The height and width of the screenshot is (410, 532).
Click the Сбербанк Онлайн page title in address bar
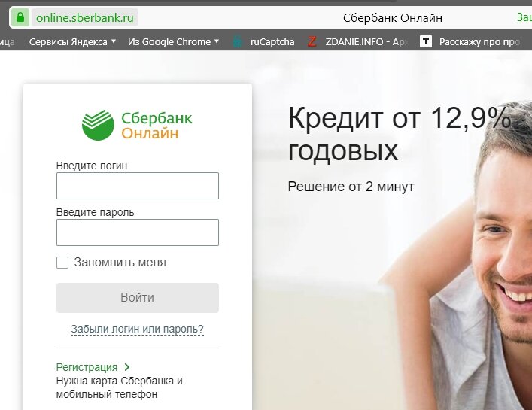click(x=393, y=17)
